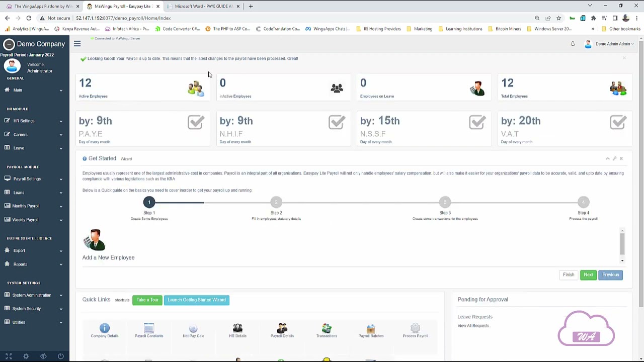Click the P.A.Y.E due date check icon
Image resolution: width=644 pixels, height=362 pixels.
click(x=196, y=122)
